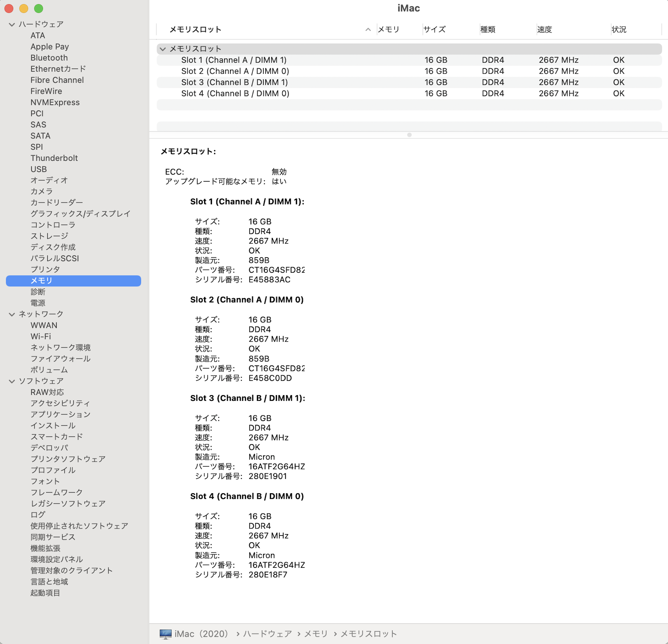Open Apple Pay in the sidebar
This screenshot has width=668, height=644.
click(50, 47)
